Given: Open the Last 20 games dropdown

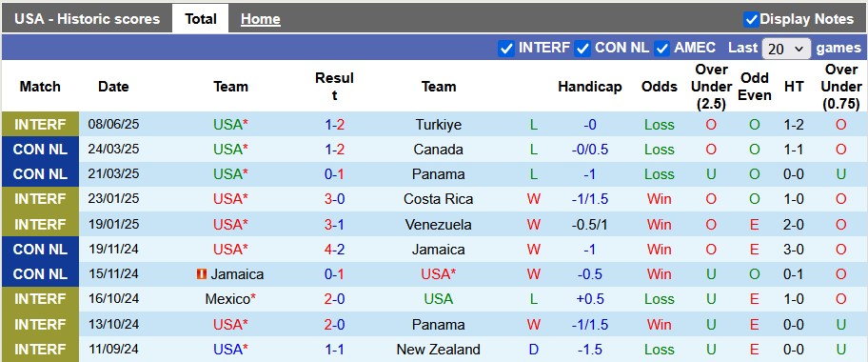Looking at the screenshot, I should pyautogui.click(x=786, y=49).
